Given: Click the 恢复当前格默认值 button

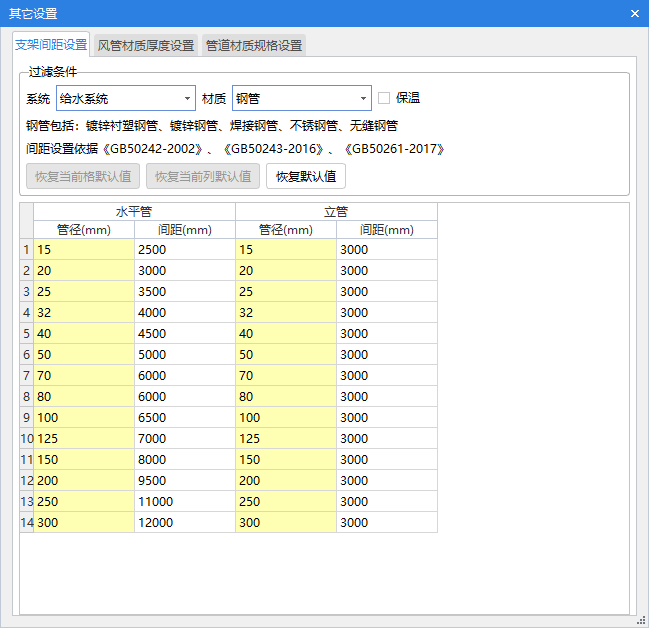Looking at the screenshot, I should click(82, 176).
